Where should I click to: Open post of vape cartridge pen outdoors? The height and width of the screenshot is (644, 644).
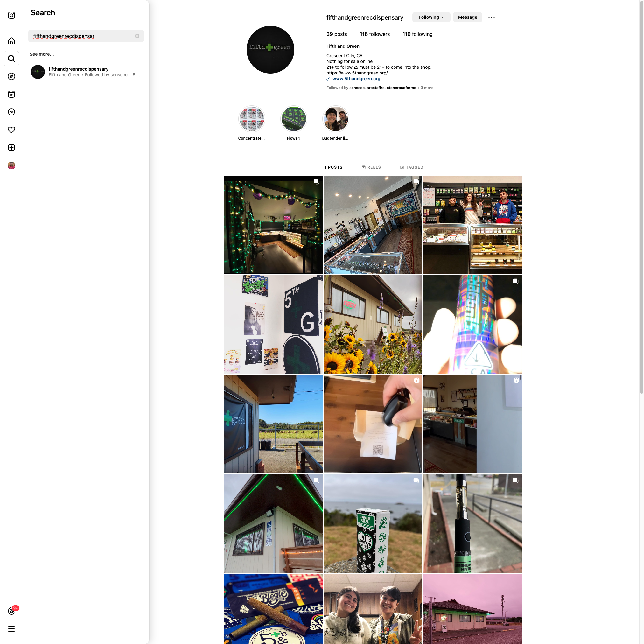pyautogui.click(x=472, y=523)
